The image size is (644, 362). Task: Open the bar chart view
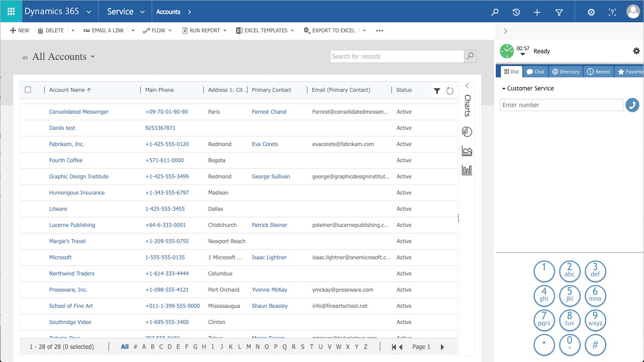click(x=467, y=170)
